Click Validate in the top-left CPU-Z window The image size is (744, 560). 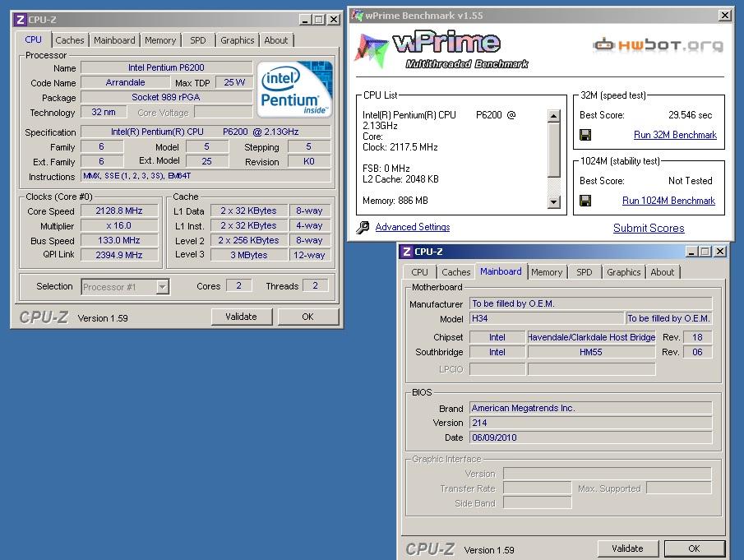(242, 317)
